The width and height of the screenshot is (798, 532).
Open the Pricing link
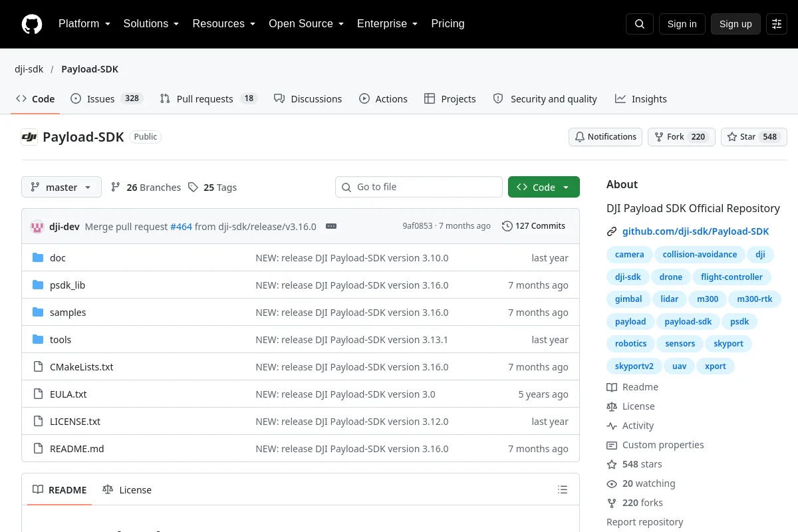(x=448, y=24)
